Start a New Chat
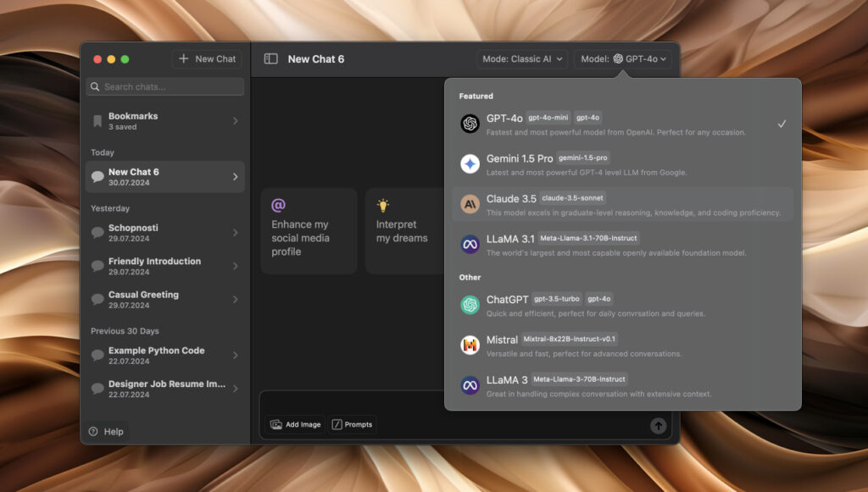Screen dimensions: 868x492 207,58
